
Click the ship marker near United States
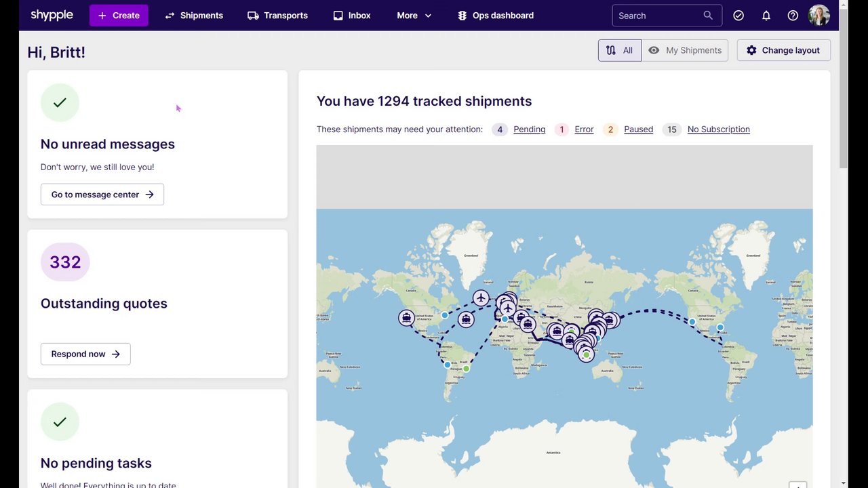coord(406,317)
